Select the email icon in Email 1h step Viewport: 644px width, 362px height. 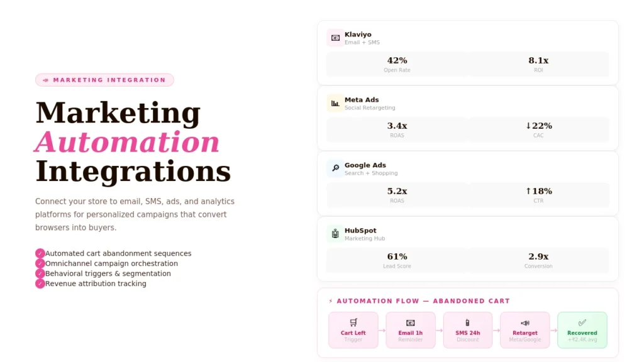pos(410,322)
